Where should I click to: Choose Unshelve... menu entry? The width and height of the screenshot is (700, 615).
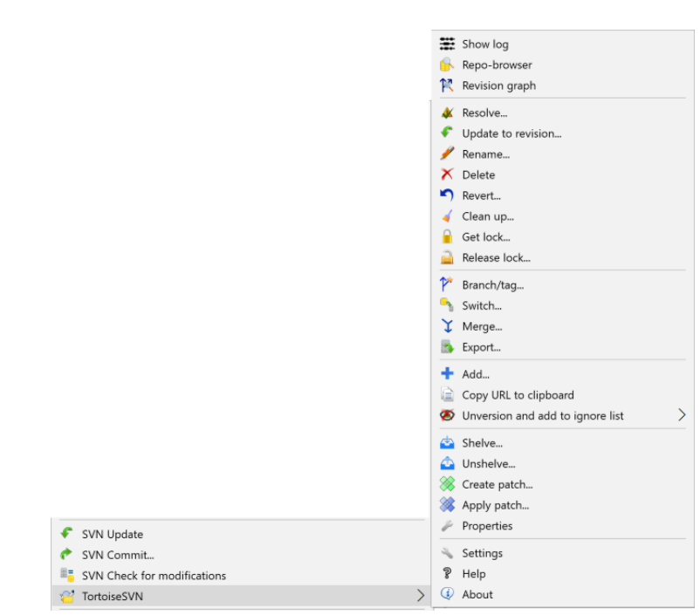tap(562, 464)
